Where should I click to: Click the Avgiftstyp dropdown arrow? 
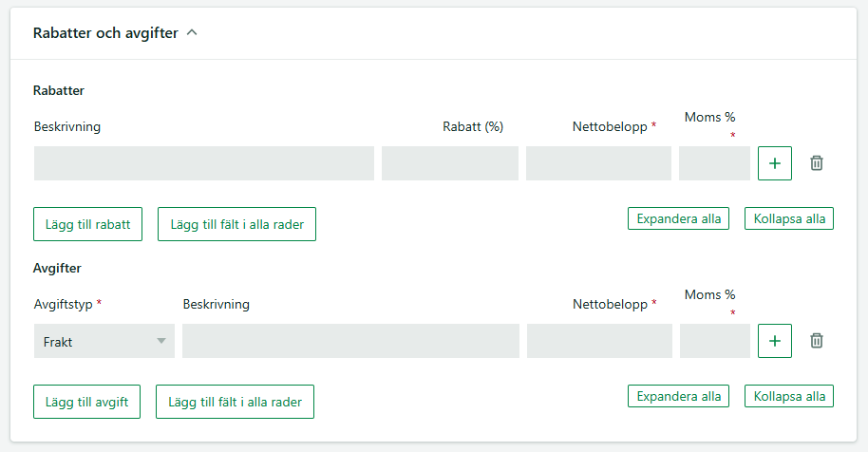(161, 341)
